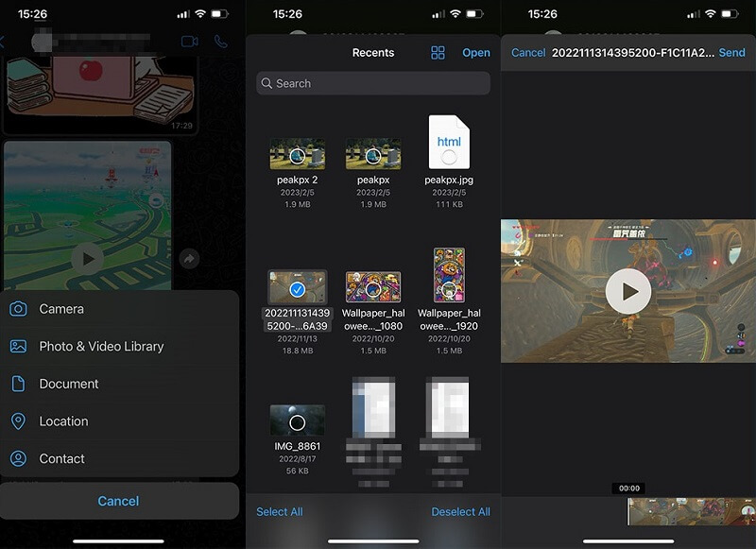Tap the 2022/8/17 date under IMG_8861
This screenshot has height=549, width=756.
[x=297, y=459]
